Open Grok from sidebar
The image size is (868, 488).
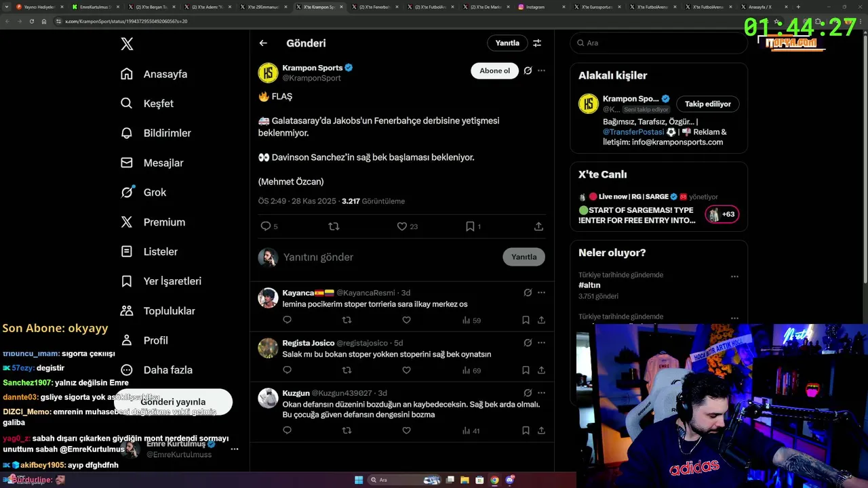pos(143,192)
